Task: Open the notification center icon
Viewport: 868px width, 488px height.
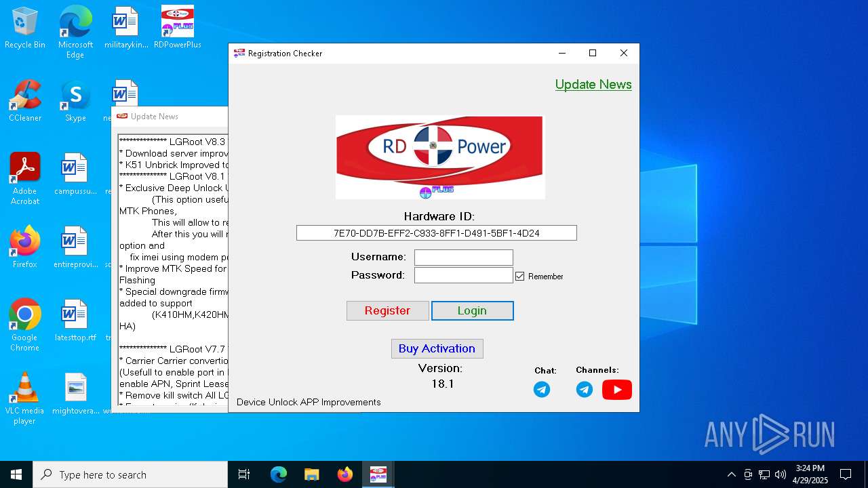Action: 846,474
